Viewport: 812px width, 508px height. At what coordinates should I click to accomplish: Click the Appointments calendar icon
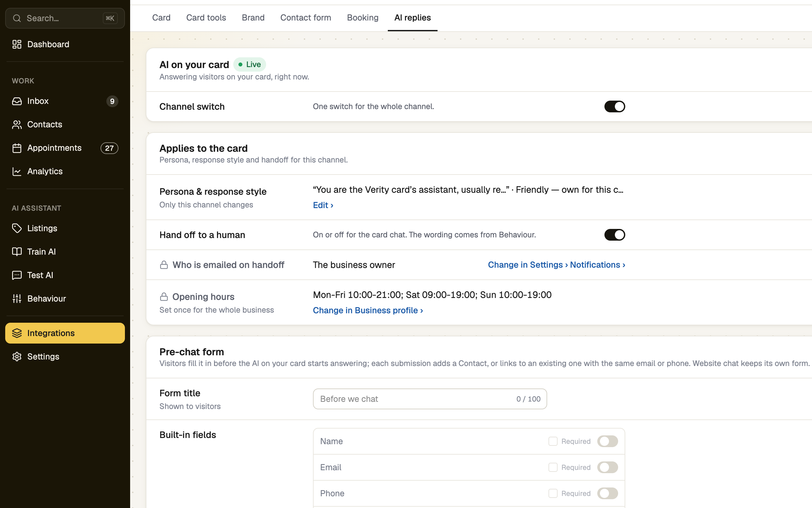point(17,148)
